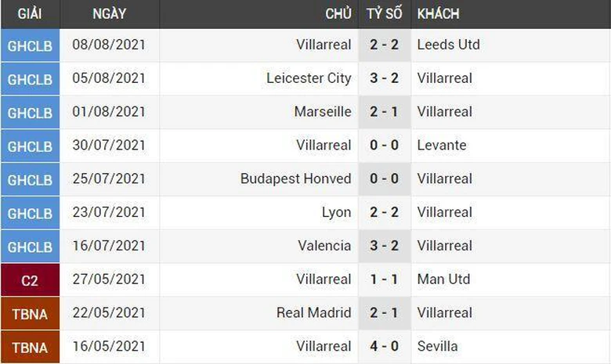The image size is (611, 364).
Task: Click TBNA badge for 22/05/2021 match
Action: 30,313
